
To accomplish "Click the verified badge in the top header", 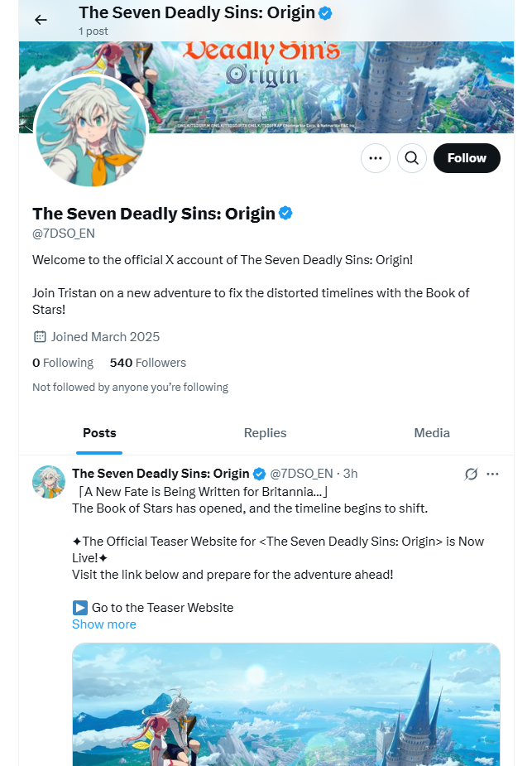I will pos(327,12).
